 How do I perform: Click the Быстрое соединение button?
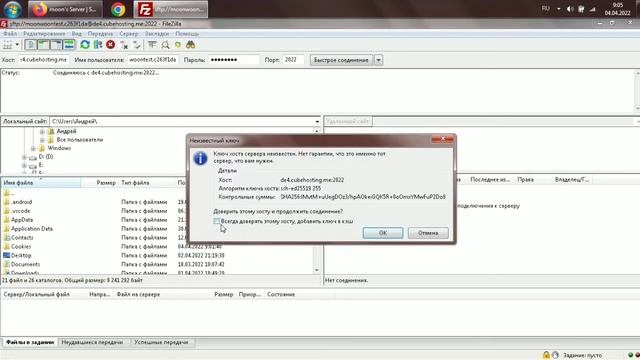(x=341, y=60)
